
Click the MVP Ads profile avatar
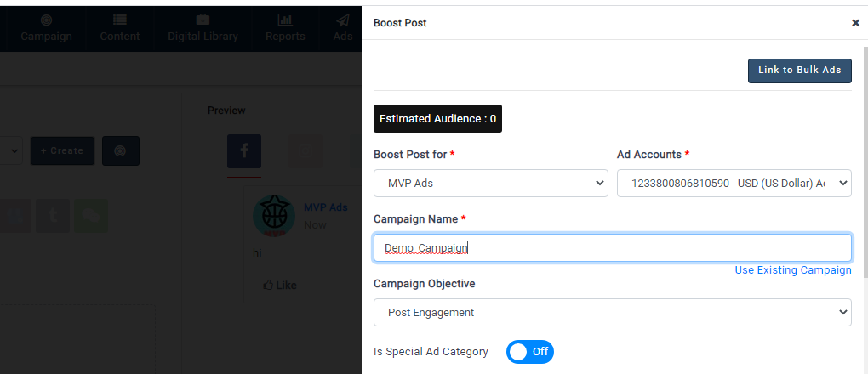[274, 216]
